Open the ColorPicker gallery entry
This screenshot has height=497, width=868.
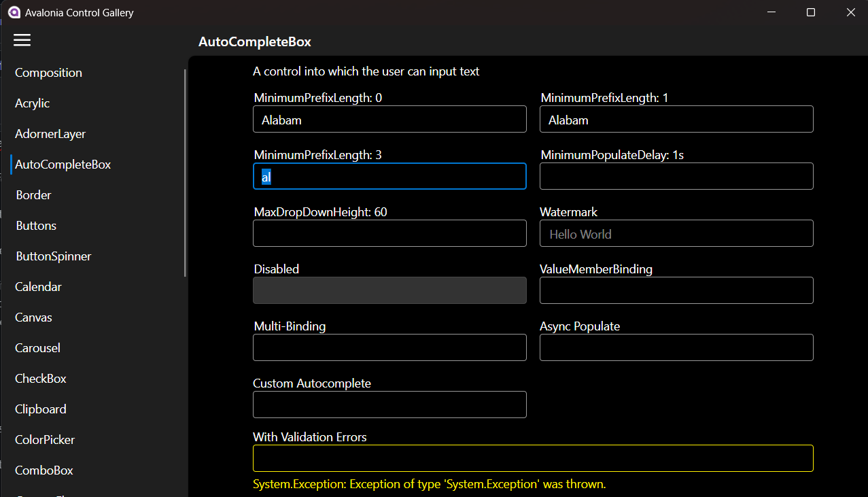[44, 439]
